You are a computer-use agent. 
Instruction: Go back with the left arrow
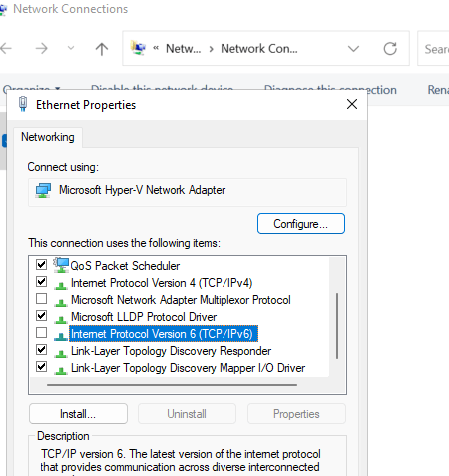point(6,49)
